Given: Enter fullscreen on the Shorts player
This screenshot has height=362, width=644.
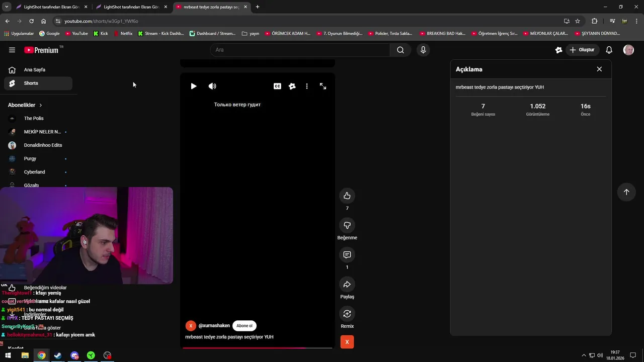Looking at the screenshot, I should (323, 86).
